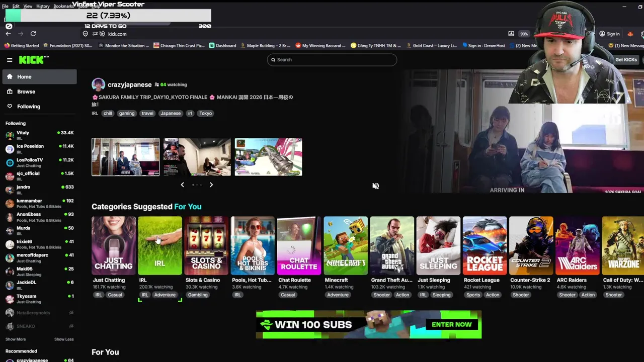Select first featured stream thumbnail of train
Screen dimensions: 644x362
click(125, 157)
